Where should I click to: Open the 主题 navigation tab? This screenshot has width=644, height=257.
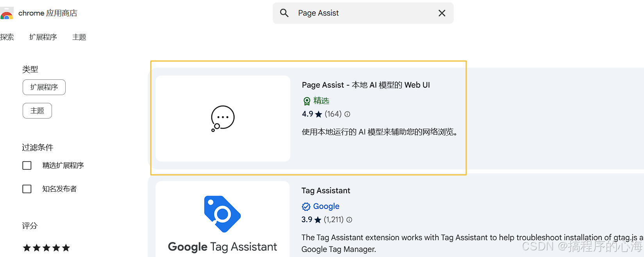point(79,37)
